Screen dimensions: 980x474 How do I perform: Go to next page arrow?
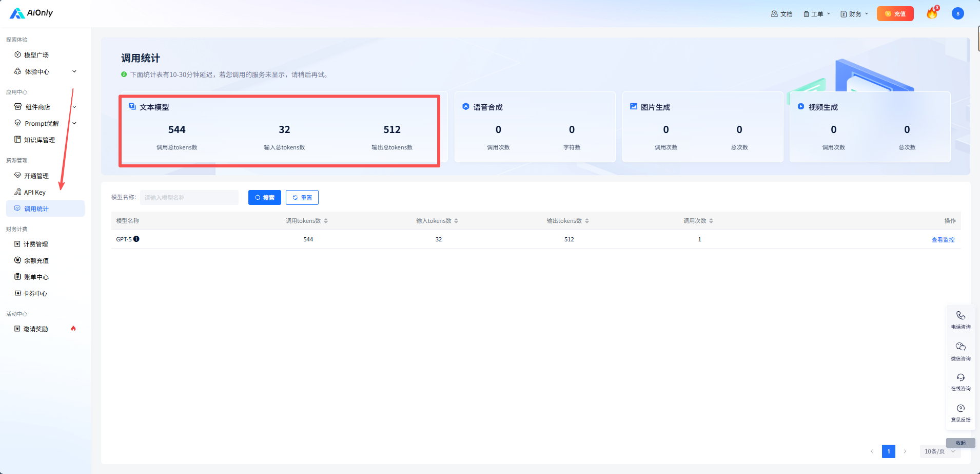coord(905,451)
